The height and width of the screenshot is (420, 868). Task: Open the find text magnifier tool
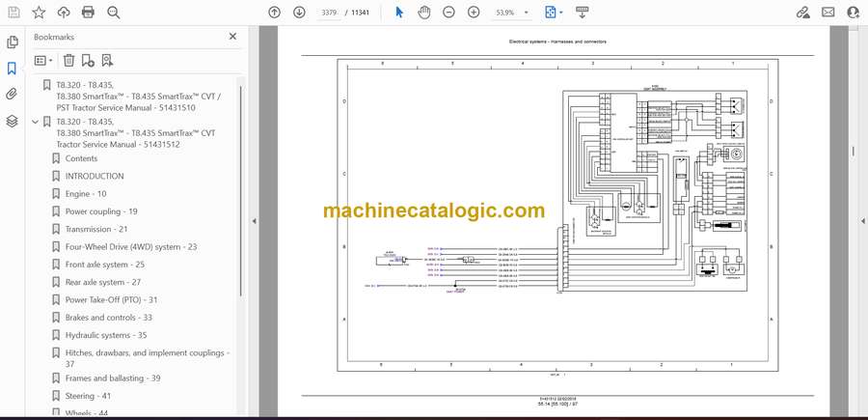point(114,13)
